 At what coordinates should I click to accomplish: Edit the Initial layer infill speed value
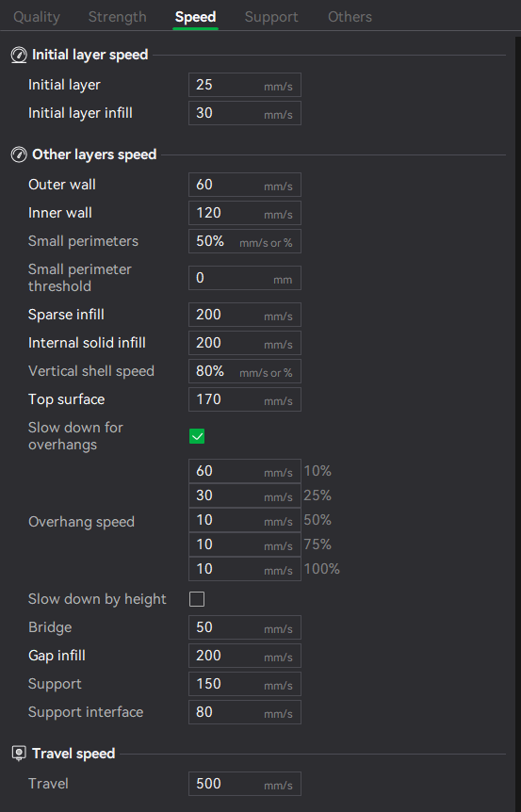click(x=244, y=113)
